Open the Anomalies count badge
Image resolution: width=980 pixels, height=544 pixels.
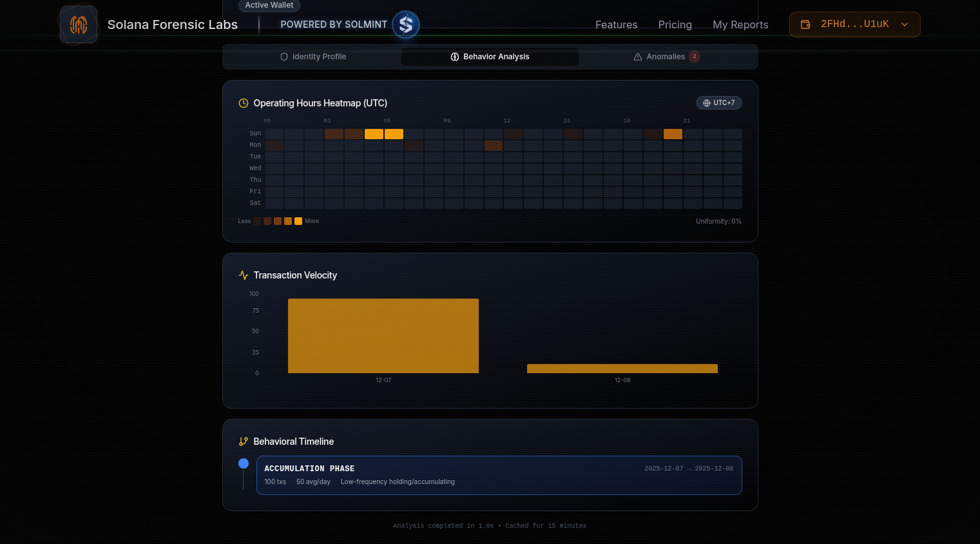695,57
